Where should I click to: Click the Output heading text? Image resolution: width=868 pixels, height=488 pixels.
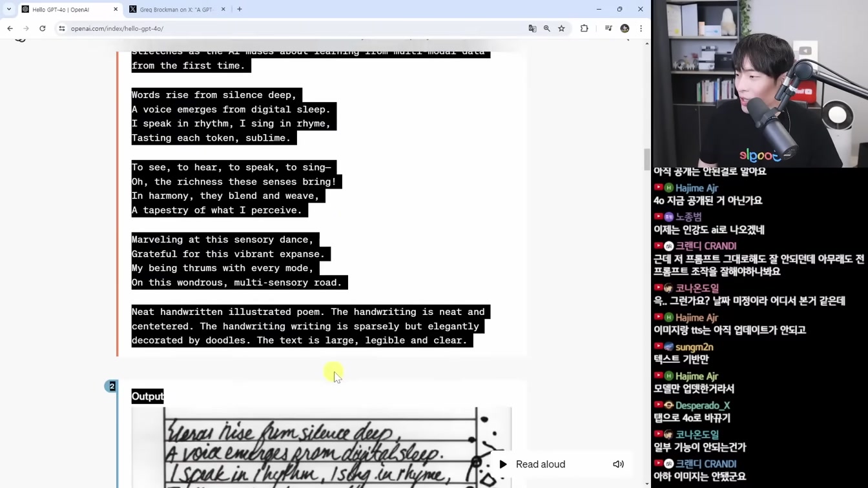[x=147, y=396]
